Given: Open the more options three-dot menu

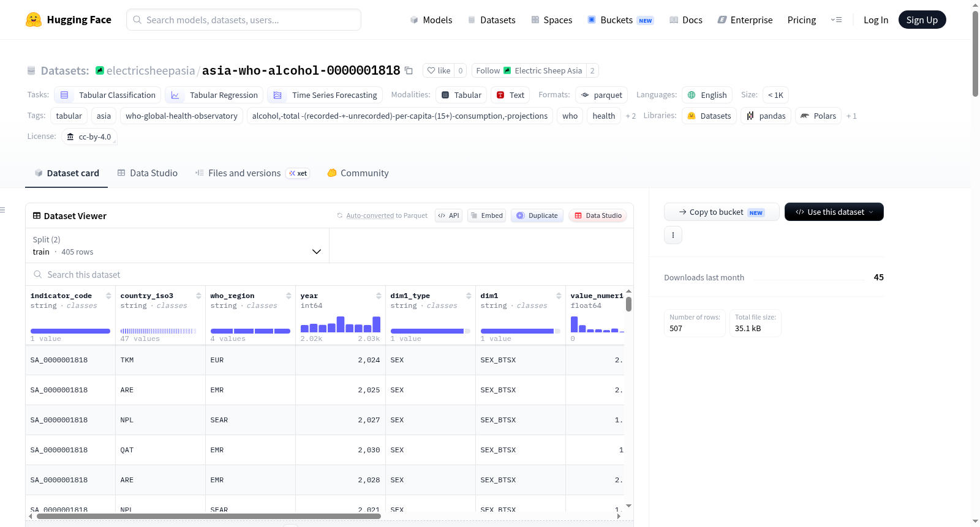Looking at the screenshot, I should point(673,235).
